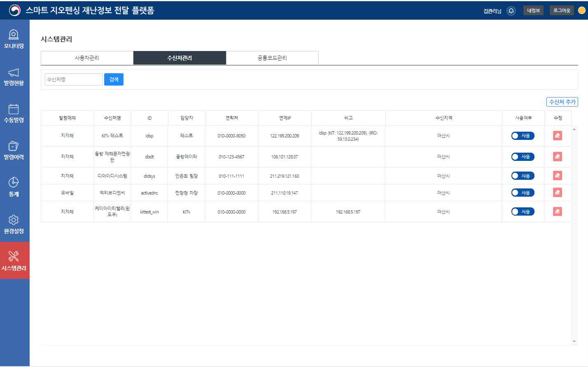The image size is (588, 367).
Task: Click the yellow status circle in header
Action: pyautogui.click(x=582, y=11)
